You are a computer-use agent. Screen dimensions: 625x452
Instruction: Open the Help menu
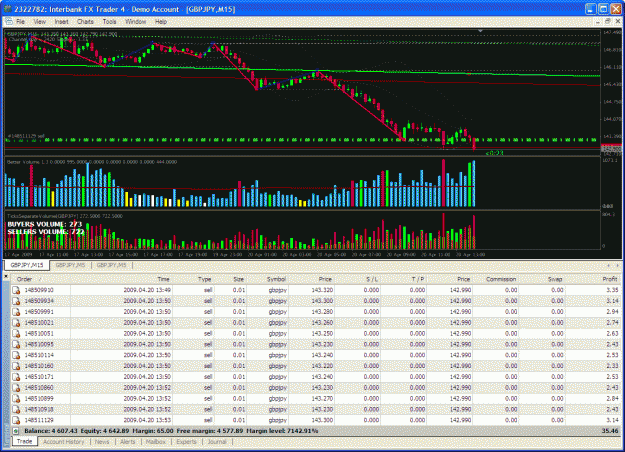coord(161,22)
